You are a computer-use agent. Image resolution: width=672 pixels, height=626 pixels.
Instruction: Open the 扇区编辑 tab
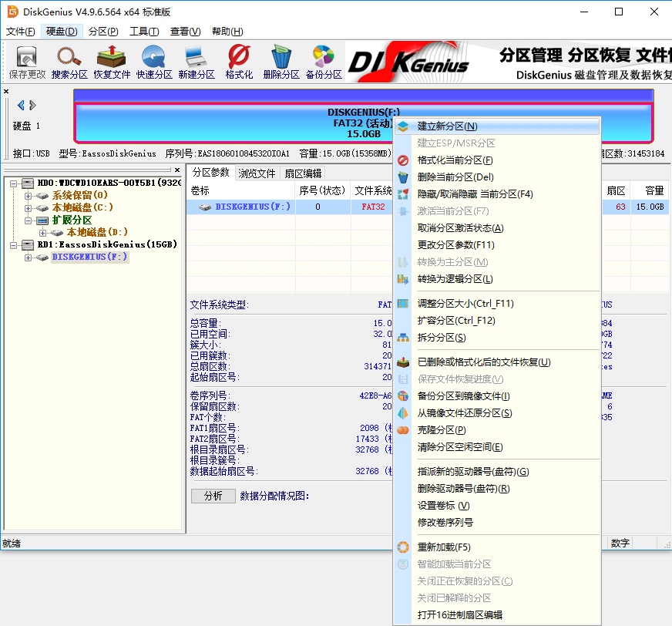(x=301, y=173)
